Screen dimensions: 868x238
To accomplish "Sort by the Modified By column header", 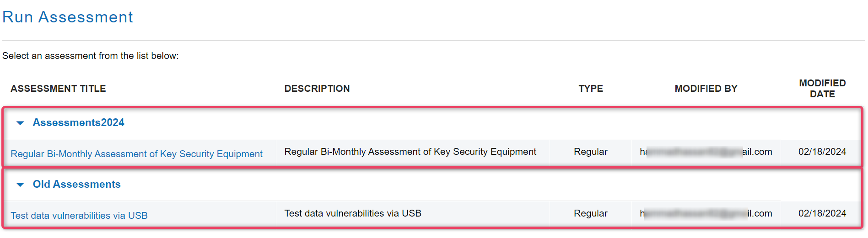I will (706, 89).
